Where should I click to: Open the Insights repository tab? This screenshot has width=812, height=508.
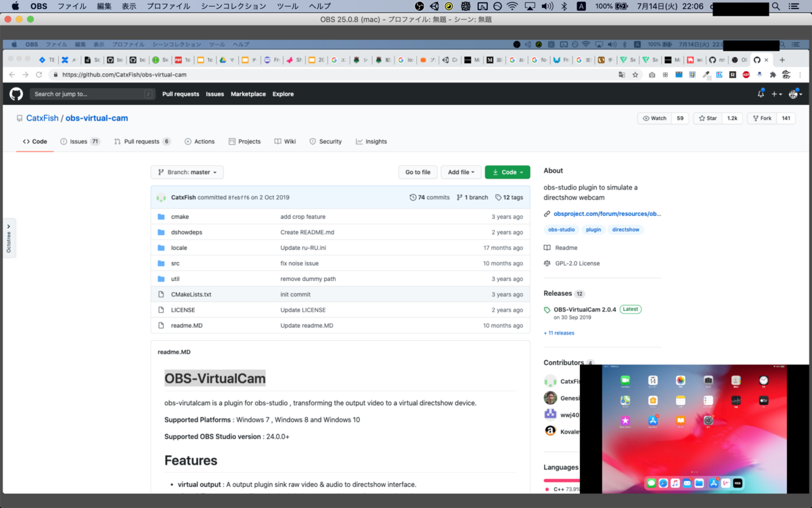(x=371, y=142)
